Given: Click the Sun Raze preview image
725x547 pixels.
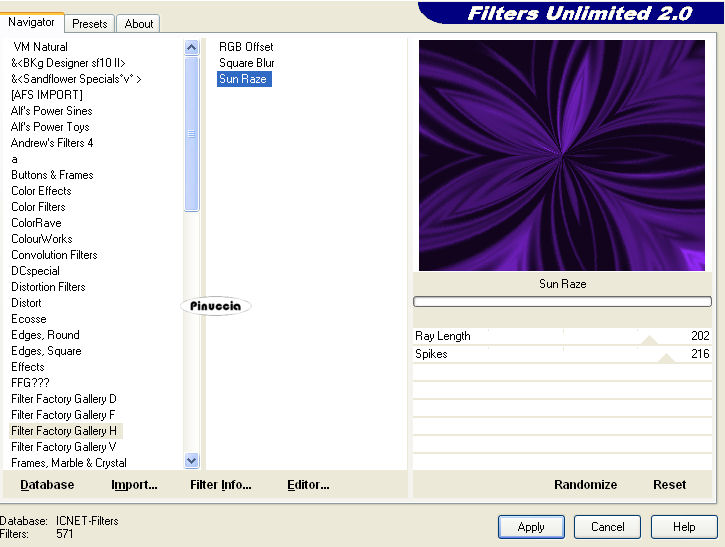Looking at the screenshot, I should click(x=562, y=155).
